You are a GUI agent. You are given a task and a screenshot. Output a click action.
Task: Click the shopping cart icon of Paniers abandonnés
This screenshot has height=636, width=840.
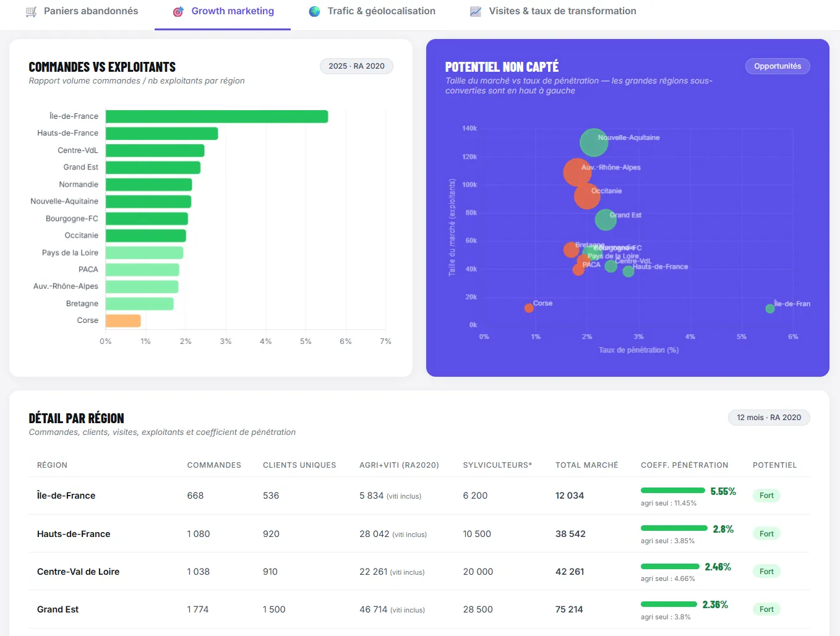pyautogui.click(x=31, y=12)
